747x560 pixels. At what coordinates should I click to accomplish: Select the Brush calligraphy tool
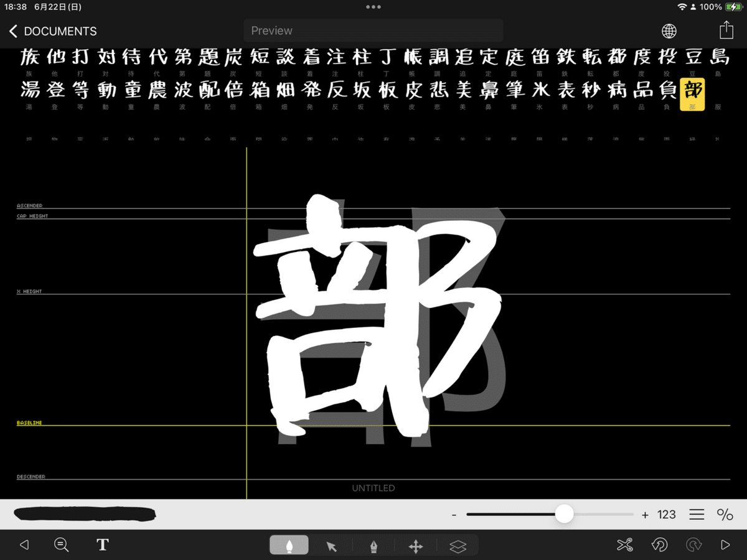click(288, 545)
